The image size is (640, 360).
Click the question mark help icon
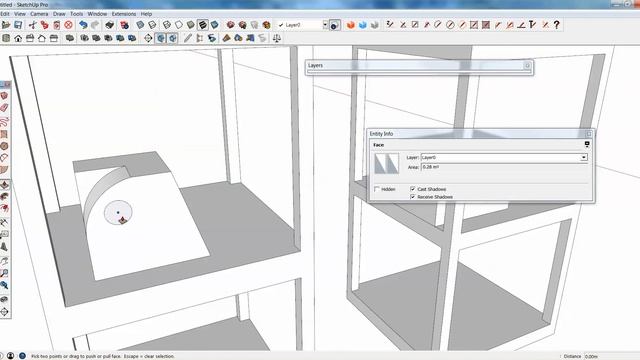556,25
